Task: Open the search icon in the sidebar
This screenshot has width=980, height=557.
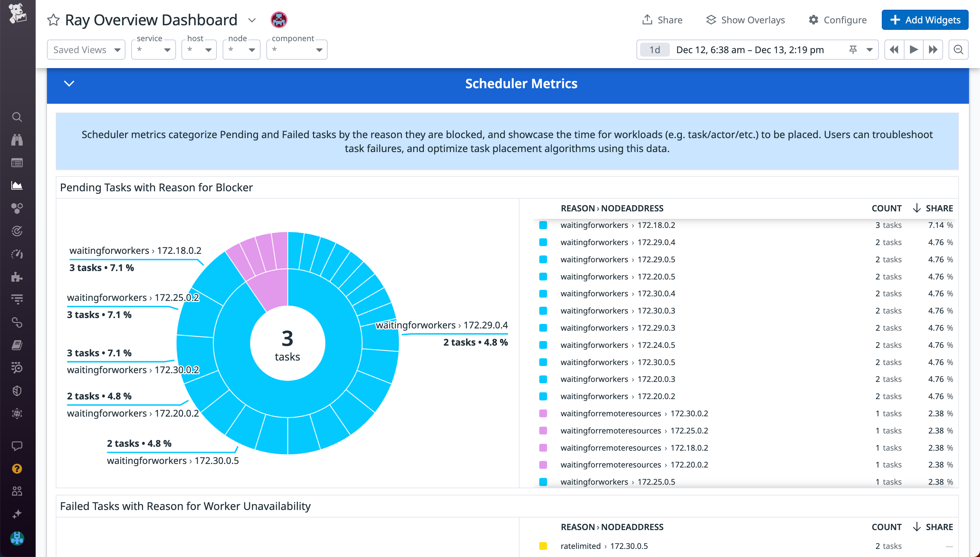Action: coord(17,117)
